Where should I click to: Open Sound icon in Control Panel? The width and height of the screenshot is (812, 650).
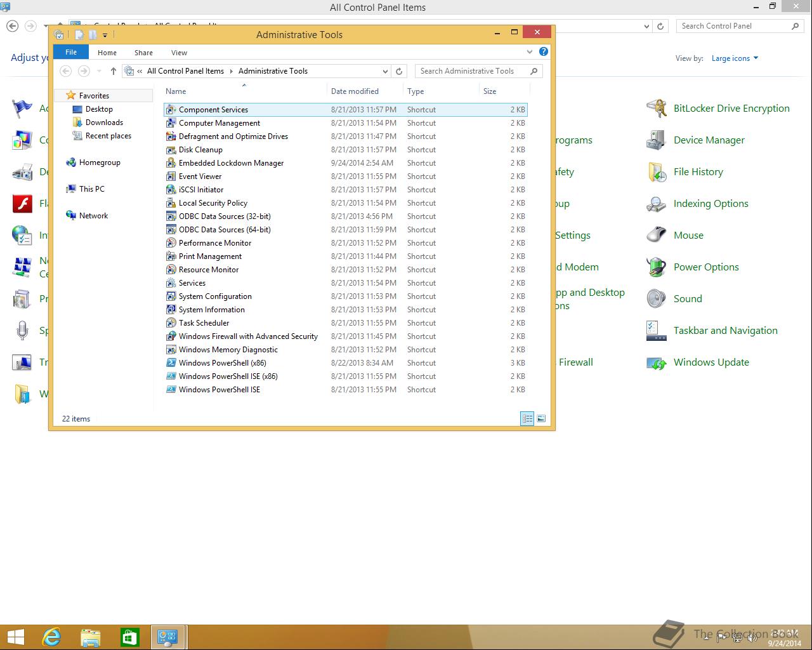pyautogui.click(x=657, y=299)
